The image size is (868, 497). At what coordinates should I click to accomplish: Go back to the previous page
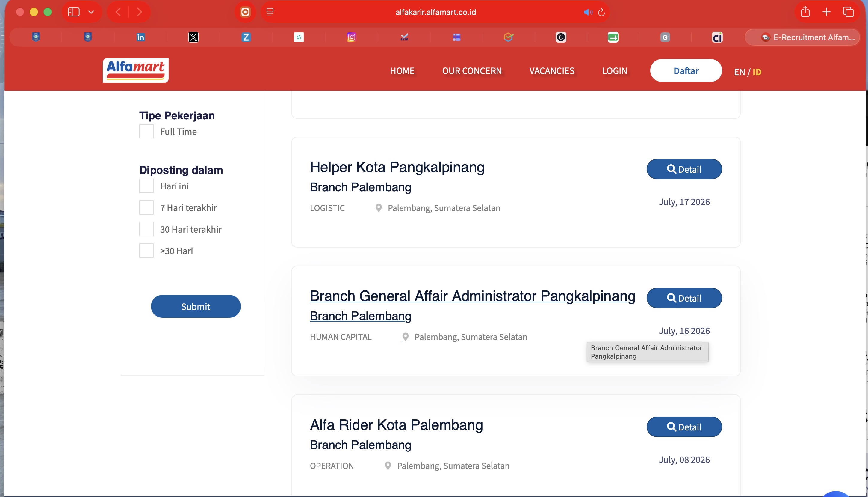click(118, 12)
